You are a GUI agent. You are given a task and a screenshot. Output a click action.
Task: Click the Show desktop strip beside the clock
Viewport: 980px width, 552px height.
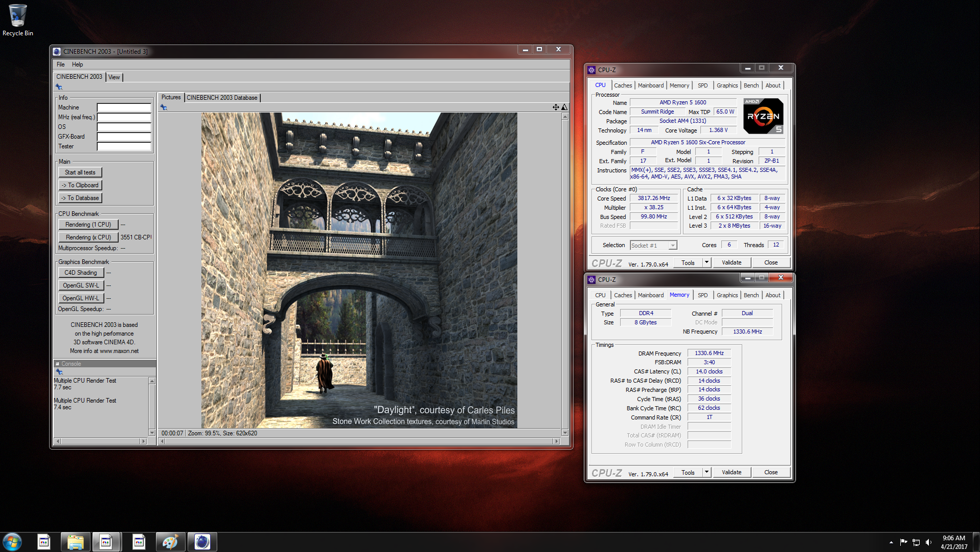[976, 542]
